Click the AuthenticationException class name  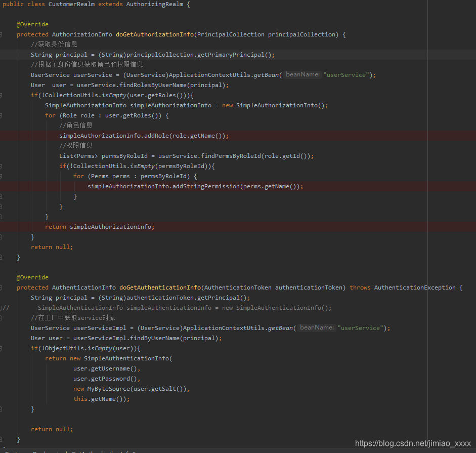pos(415,287)
